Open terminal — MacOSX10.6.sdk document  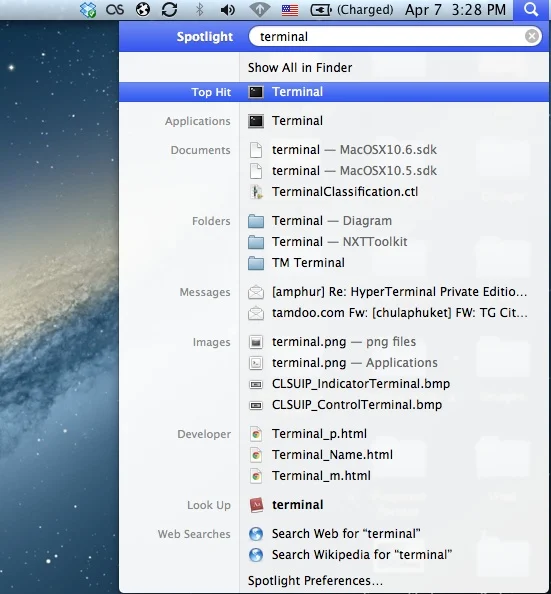pos(354,150)
